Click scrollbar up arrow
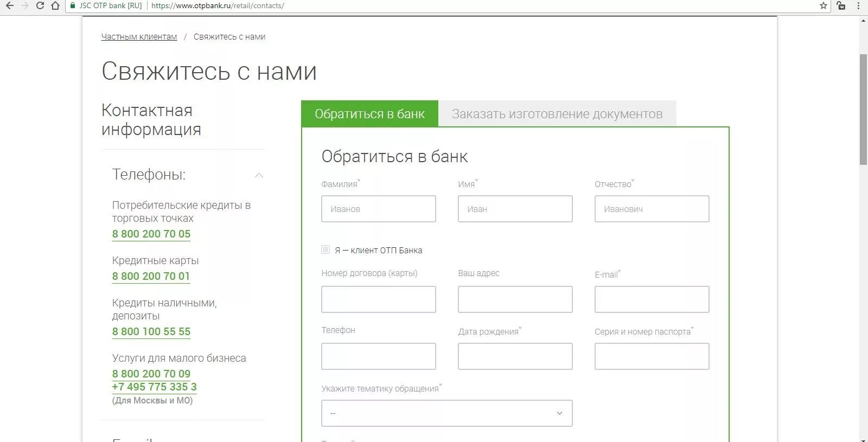 coord(863,21)
